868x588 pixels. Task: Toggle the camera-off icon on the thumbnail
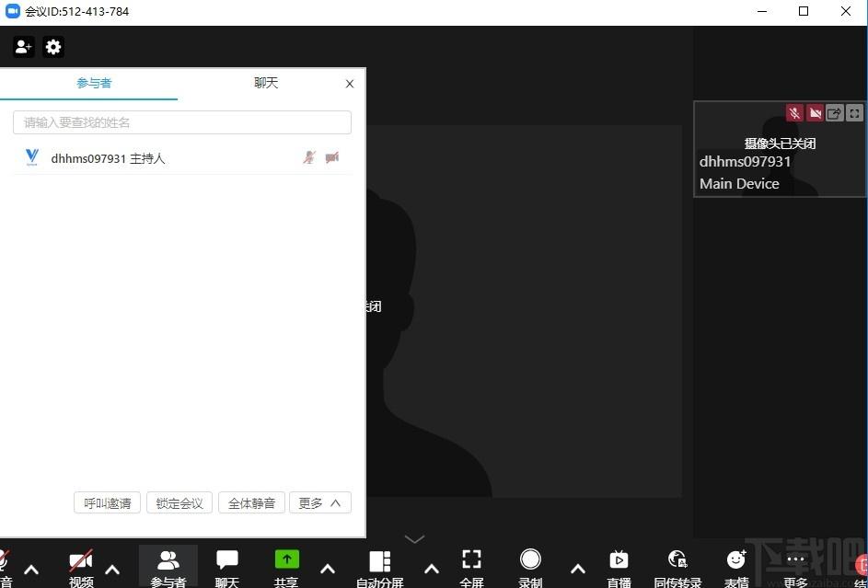point(815,113)
